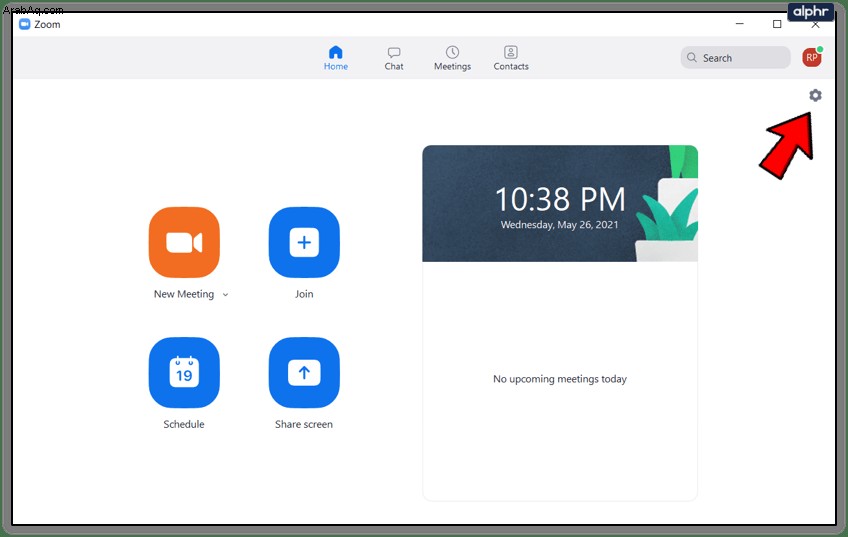
Task: Go to the Meetings tab
Action: point(452,58)
